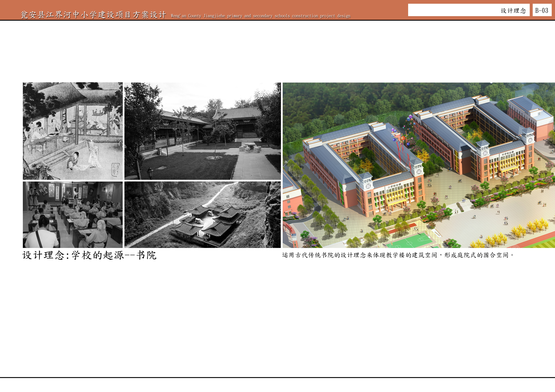Click the English subtitle 'Weng'an County Jiangjiehe primary...'
555x392 pixels.
tap(261, 16)
